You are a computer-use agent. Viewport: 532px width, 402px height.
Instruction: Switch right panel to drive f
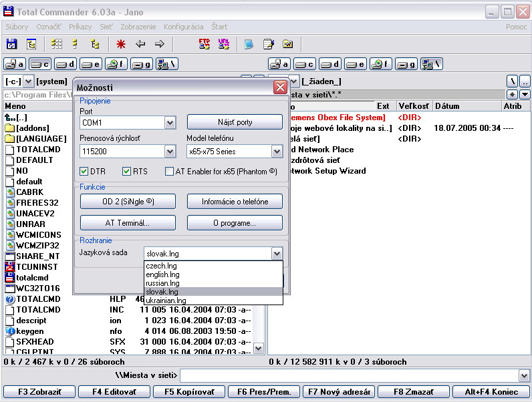(381, 64)
